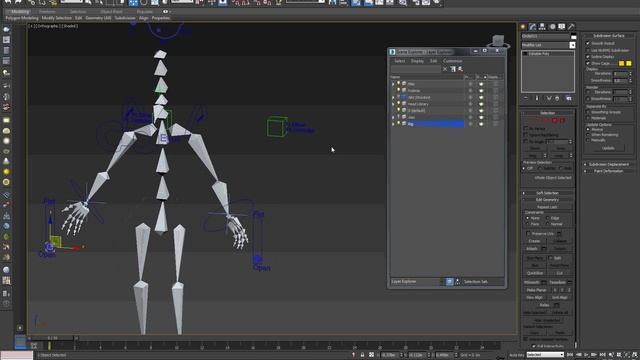Open the Display panel tab
The width and height of the screenshot is (640, 360).
pos(562,27)
